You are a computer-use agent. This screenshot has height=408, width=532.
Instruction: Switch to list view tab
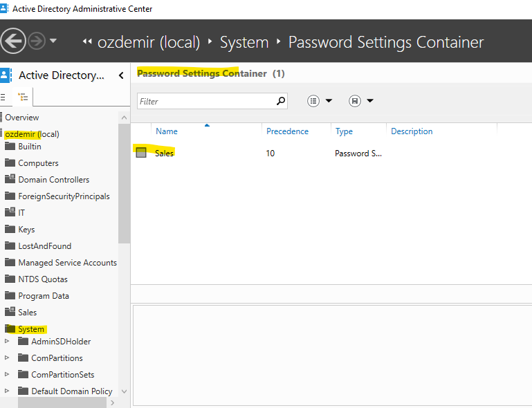coord(5,98)
